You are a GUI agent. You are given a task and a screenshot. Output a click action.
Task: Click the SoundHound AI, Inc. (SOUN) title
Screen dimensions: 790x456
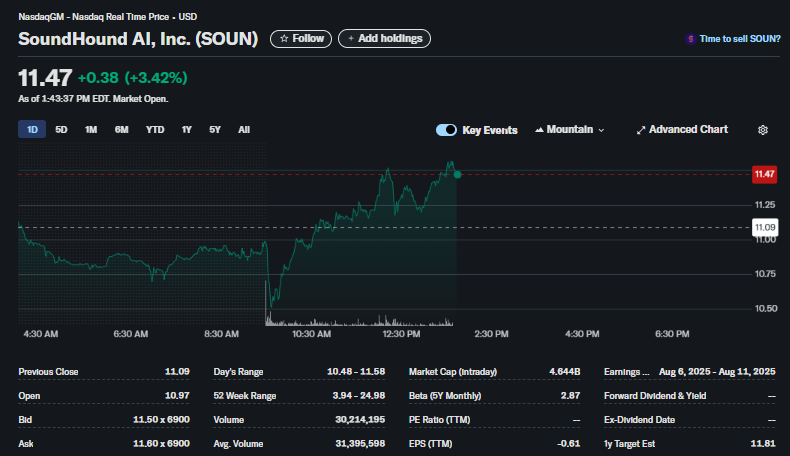click(138, 39)
